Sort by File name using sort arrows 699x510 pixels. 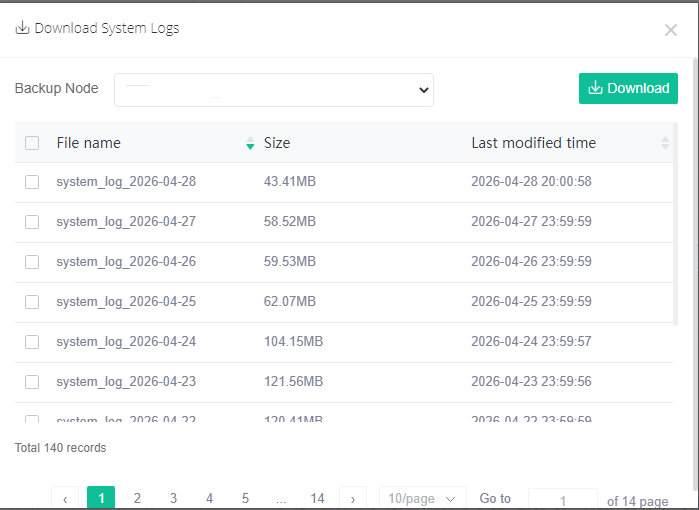250,143
